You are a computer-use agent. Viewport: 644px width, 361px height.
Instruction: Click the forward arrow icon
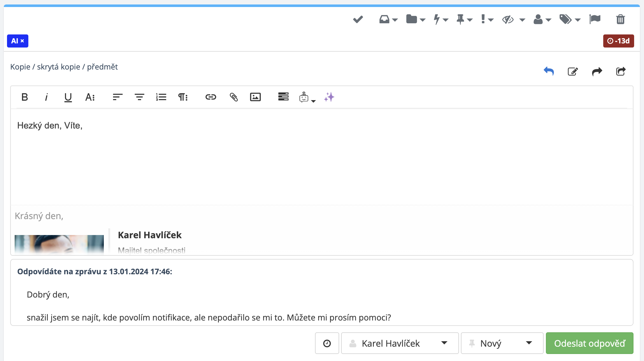point(597,71)
